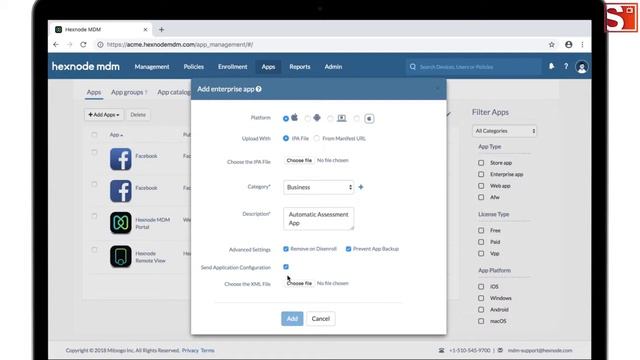Check the Afw filter

click(x=481, y=197)
